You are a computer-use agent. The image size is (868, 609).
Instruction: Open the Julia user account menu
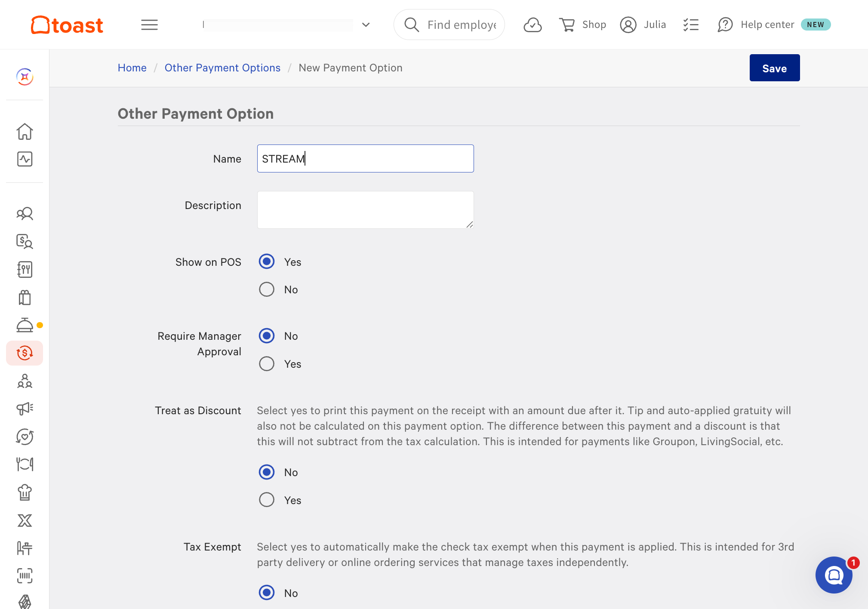[643, 25]
